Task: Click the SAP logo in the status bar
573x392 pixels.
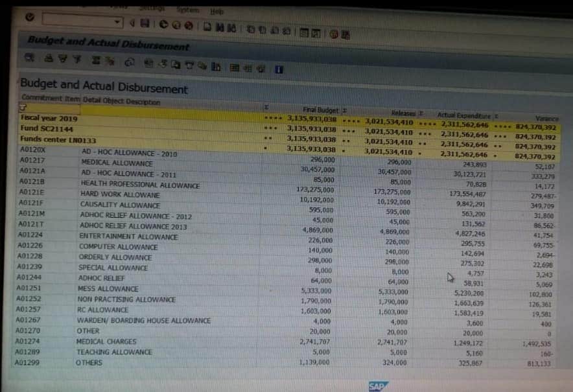Action: (x=378, y=387)
